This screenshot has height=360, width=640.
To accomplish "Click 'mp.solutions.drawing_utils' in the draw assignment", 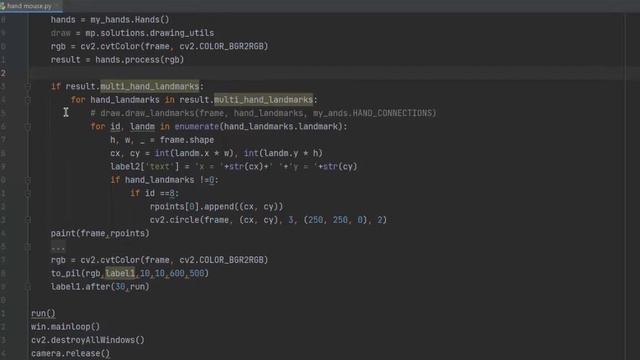I will coord(149,33).
